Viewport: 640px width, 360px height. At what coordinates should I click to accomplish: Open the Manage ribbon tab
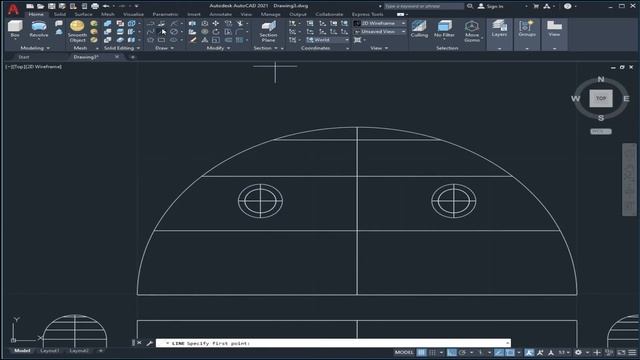270,14
